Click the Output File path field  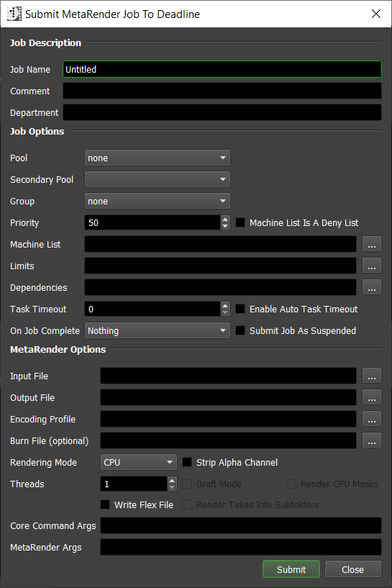tap(228, 397)
